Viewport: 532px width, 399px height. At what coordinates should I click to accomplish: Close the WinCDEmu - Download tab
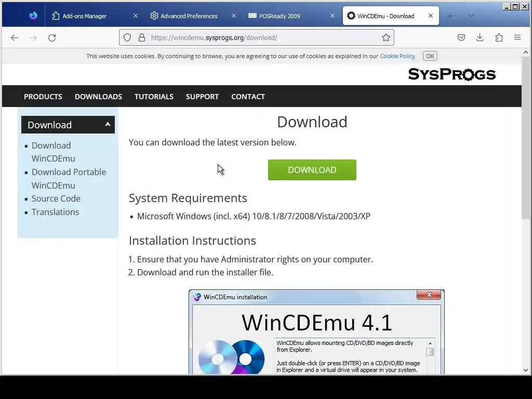point(431,16)
